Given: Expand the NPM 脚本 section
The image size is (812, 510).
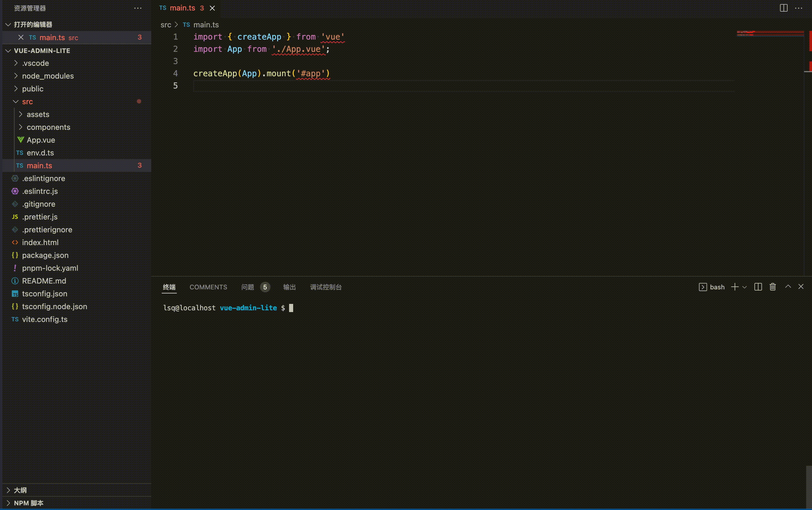Looking at the screenshot, I should (x=77, y=503).
